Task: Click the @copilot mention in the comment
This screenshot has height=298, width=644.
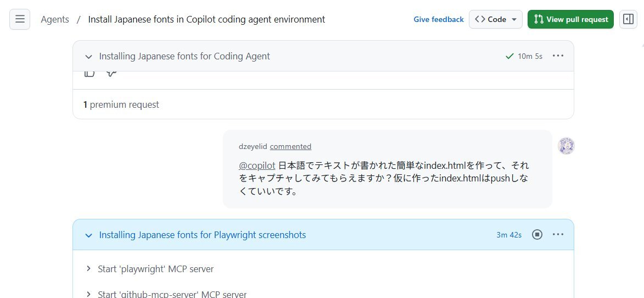Action: (x=257, y=165)
